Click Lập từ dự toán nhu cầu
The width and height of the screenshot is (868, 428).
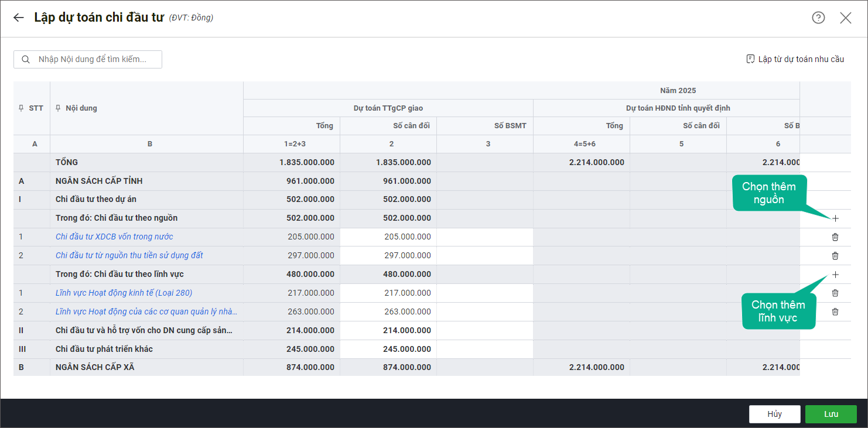click(x=795, y=59)
